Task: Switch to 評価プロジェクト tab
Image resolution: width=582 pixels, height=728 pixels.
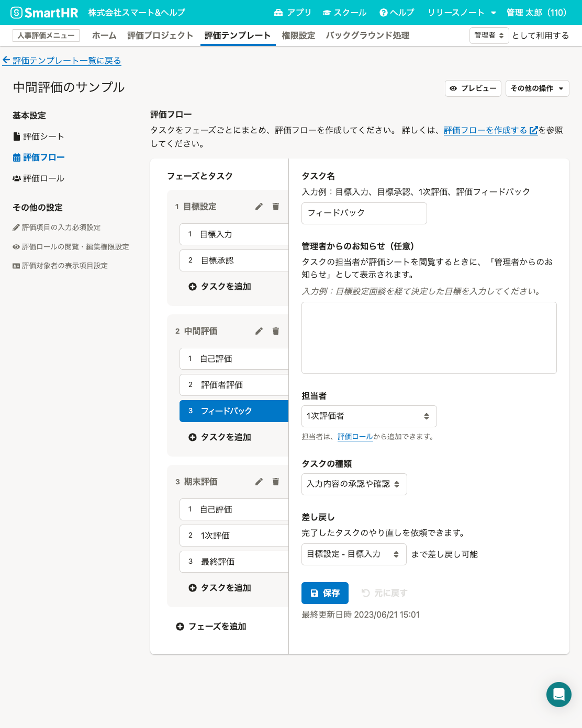Action: click(x=160, y=36)
